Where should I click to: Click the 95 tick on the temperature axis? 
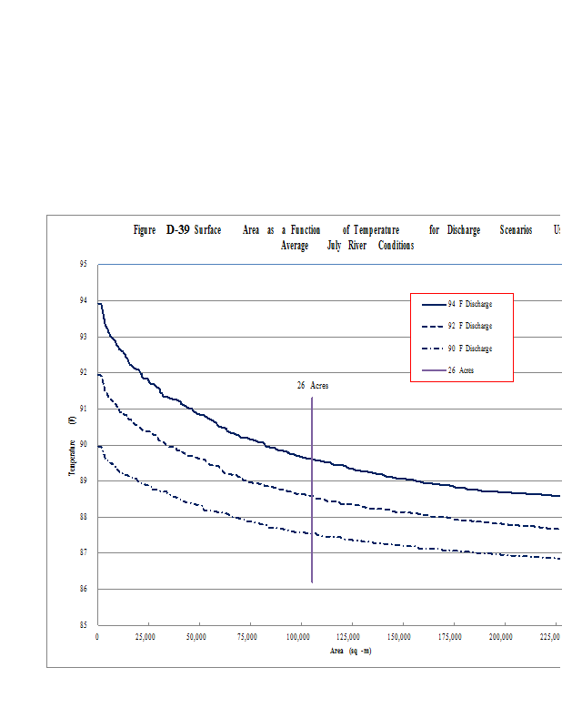tap(83, 265)
